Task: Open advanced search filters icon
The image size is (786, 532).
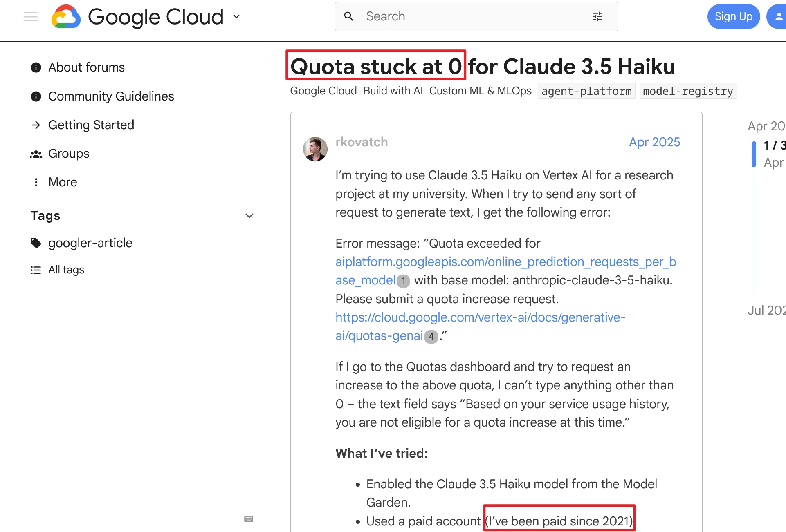Action: pos(597,16)
